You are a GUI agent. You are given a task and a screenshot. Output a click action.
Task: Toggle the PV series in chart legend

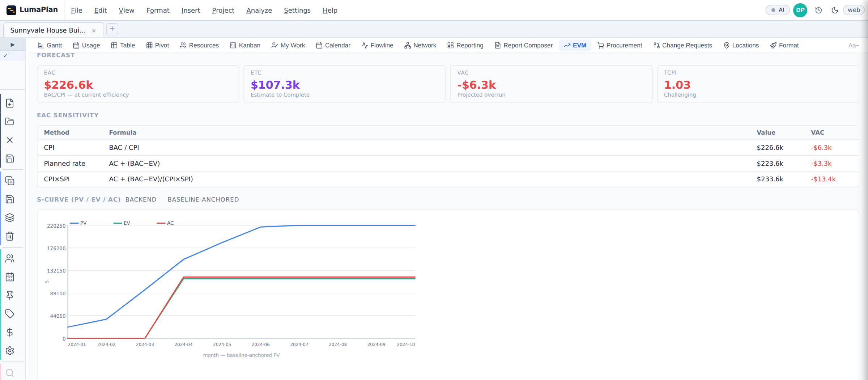coord(78,223)
